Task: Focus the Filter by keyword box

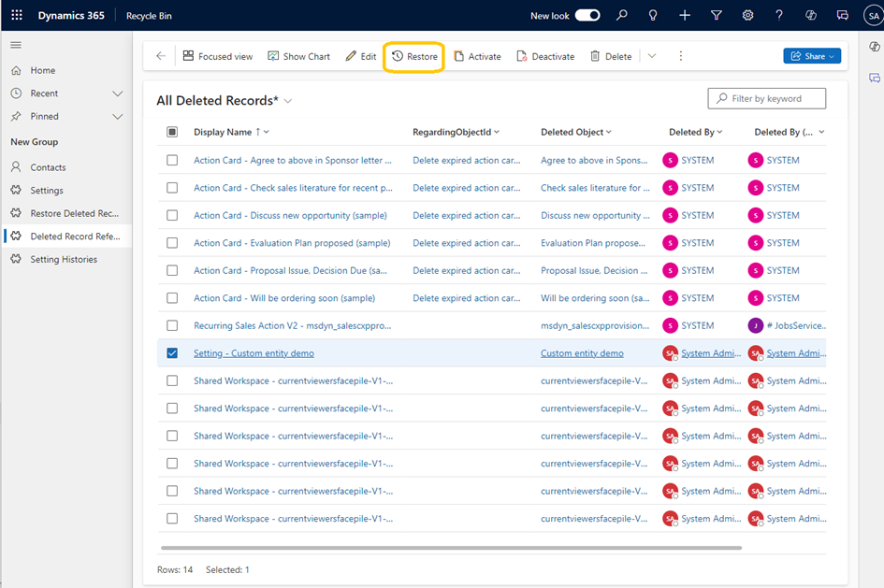Action: (x=767, y=98)
